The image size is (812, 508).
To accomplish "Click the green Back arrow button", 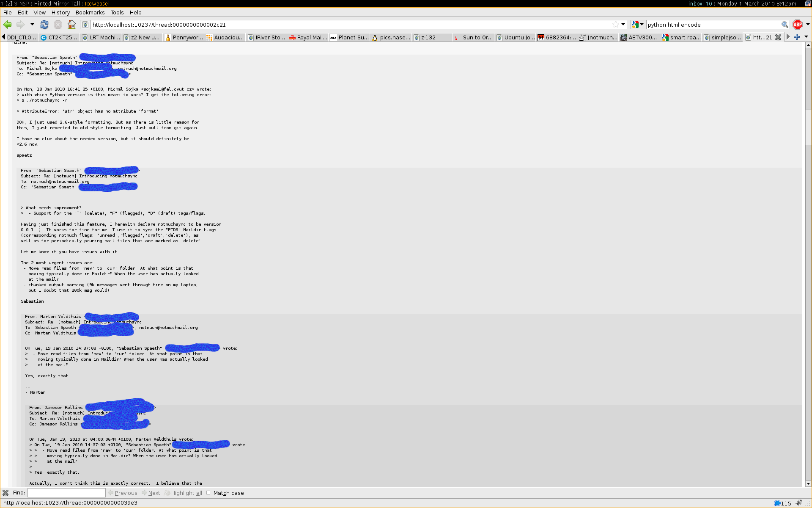I will click(x=8, y=25).
